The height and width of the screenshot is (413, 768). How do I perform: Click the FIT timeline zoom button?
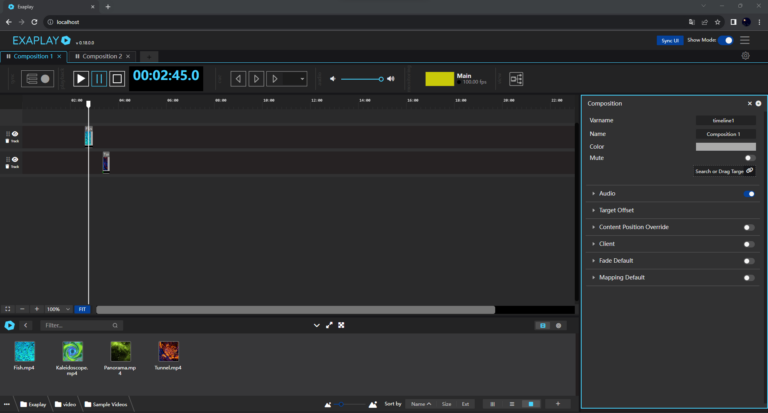click(x=83, y=309)
